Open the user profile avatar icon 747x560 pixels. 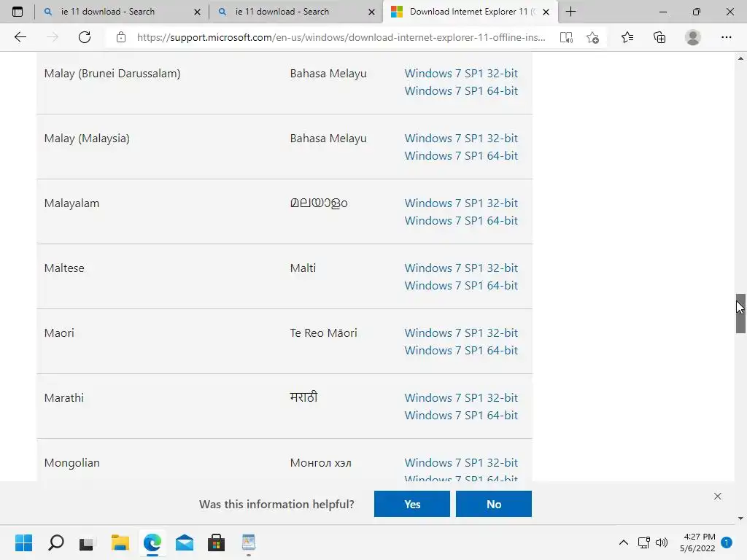point(693,37)
